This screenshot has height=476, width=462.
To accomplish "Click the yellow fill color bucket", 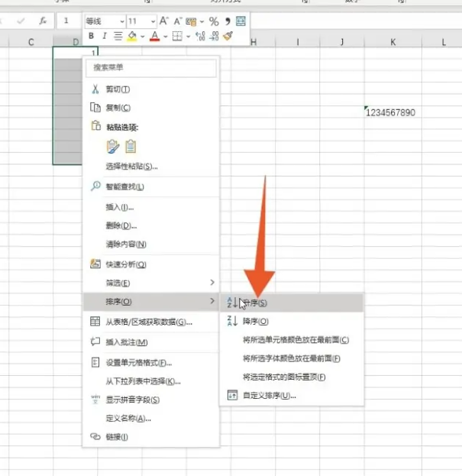I will pos(132,36).
